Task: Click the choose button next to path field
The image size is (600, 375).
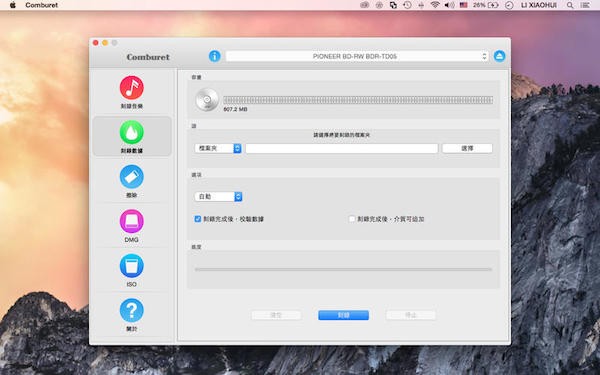Action: pos(467,148)
